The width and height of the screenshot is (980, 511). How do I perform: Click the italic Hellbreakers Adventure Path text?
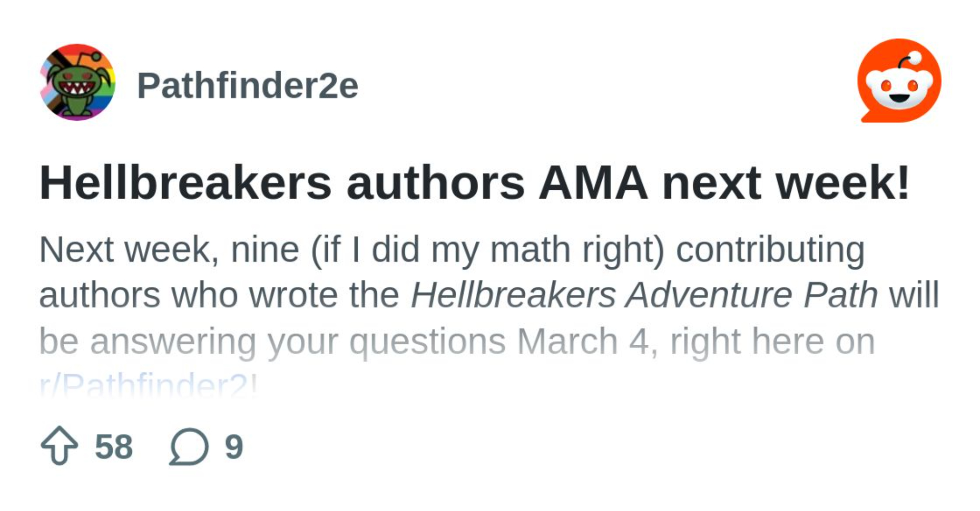click(644, 295)
